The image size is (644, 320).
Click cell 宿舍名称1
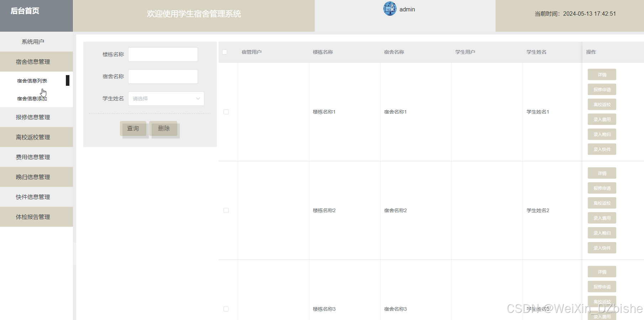pos(396,112)
